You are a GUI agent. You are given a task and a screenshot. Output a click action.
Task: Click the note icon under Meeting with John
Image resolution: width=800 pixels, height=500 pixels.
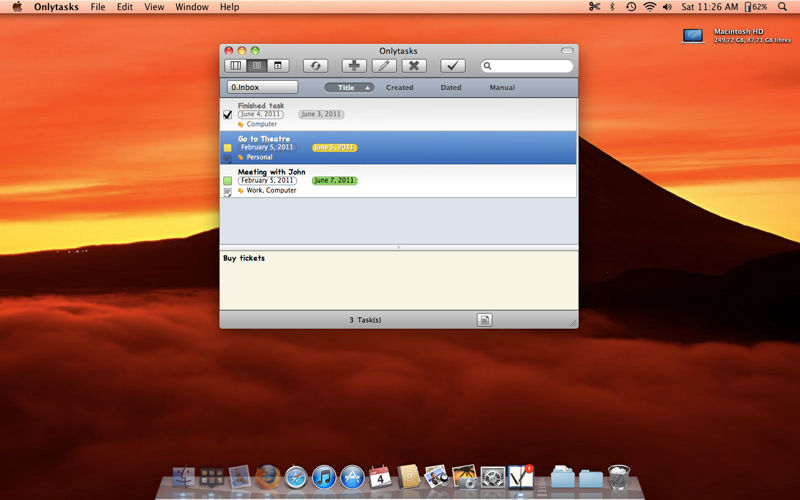(228, 192)
